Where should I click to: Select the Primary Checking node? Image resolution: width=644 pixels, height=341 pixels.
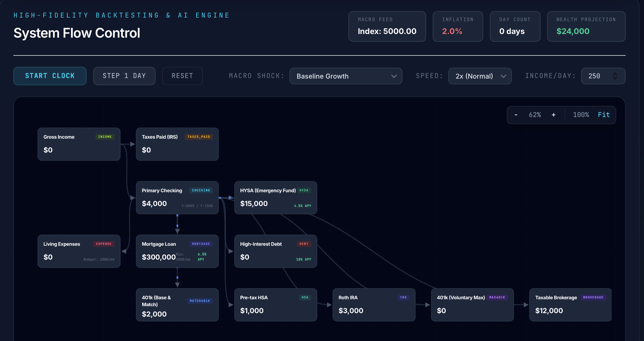[177, 198]
